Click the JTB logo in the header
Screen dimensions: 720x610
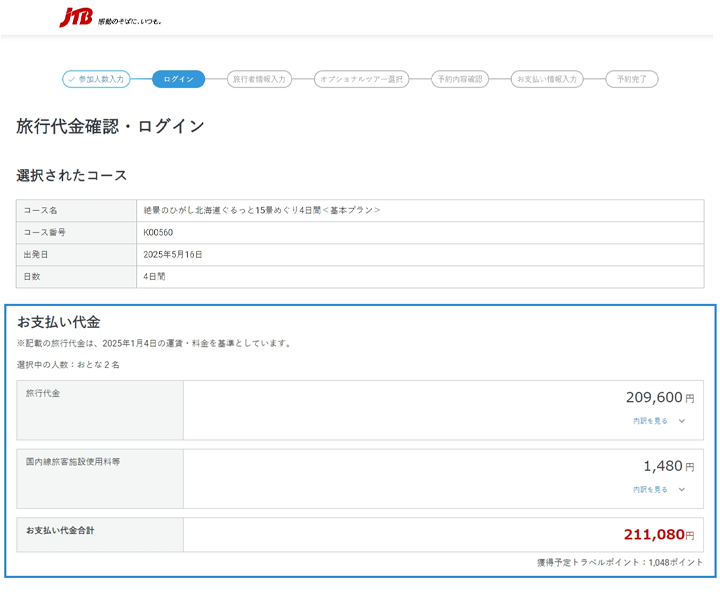(75, 17)
